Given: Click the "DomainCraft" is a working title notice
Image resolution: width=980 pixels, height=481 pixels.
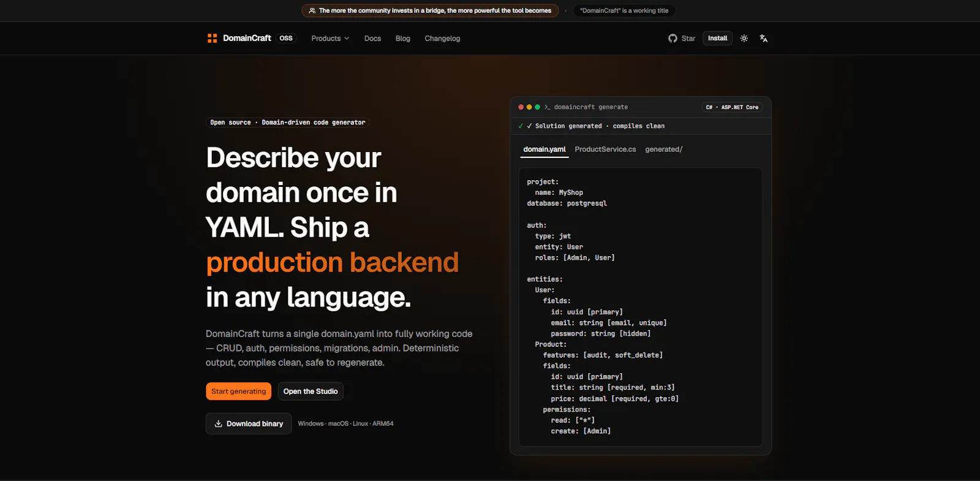Looking at the screenshot, I should (x=624, y=10).
